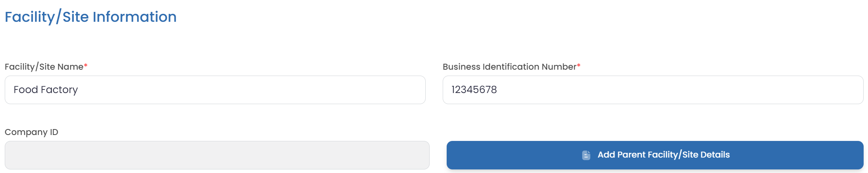Focus the Business Identification Number input field
868x173 pixels.
click(x=653, y=90)
